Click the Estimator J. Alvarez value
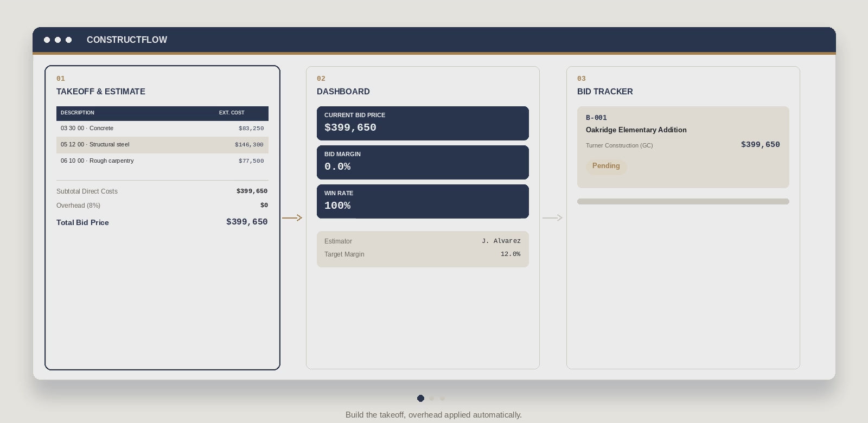The image size is (868, 423). 501,241
